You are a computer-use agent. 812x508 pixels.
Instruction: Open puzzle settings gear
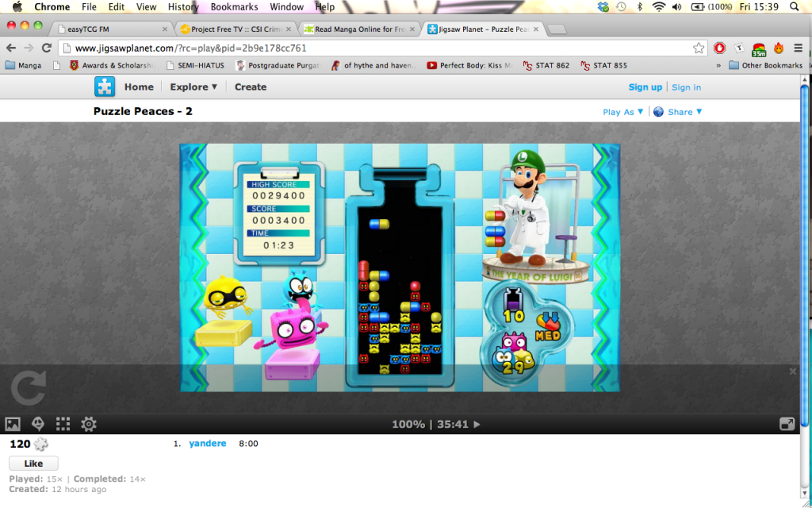(89, 424)
